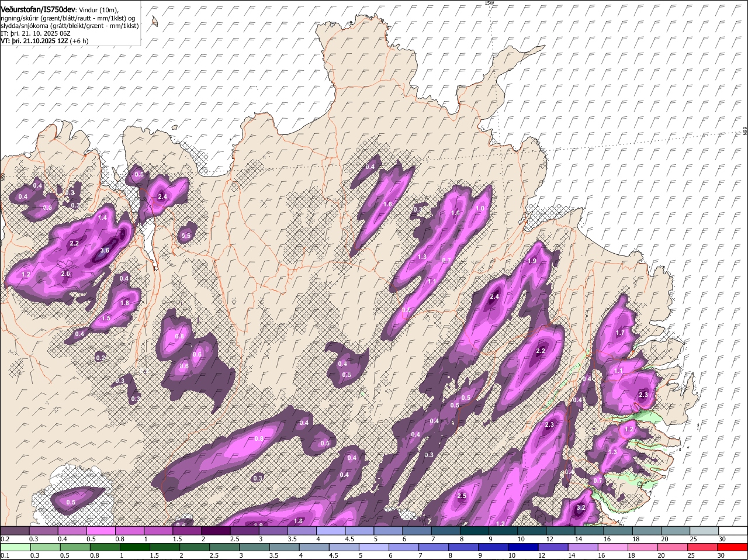Click the 1.0 precipitation value on the map
This screenshot has height=560, width=748.
coord(481,209)
